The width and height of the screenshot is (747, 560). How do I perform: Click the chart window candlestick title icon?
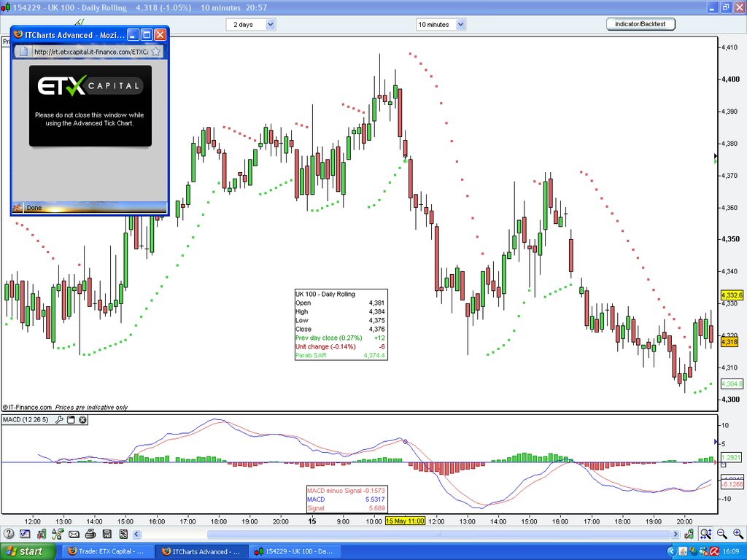pyautogui.click(x=5, y=7)
